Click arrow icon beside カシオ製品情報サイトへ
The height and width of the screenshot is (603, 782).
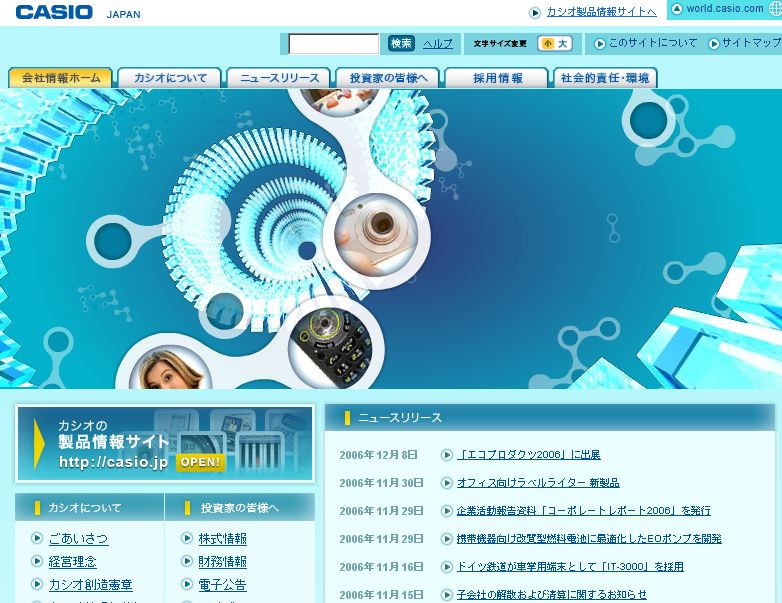pyautogui.click(x=535, y=13)
